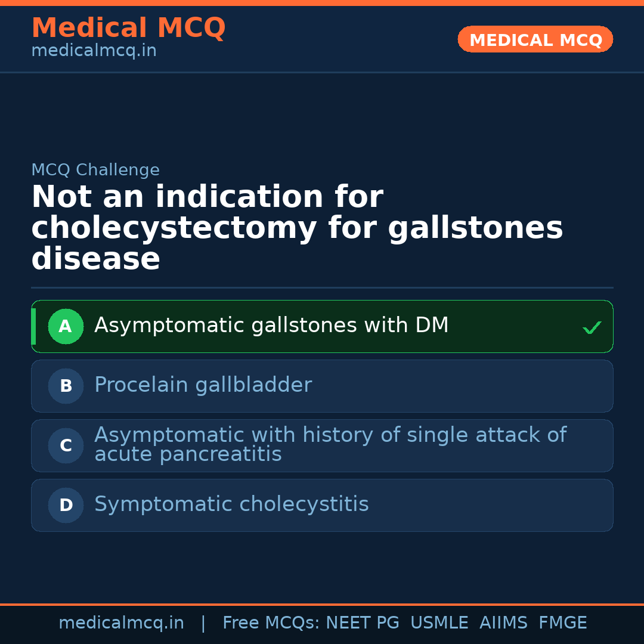This screenshot has height=644, width=644.
Task: Click the D letter circle icon
Action: [66, 505]
